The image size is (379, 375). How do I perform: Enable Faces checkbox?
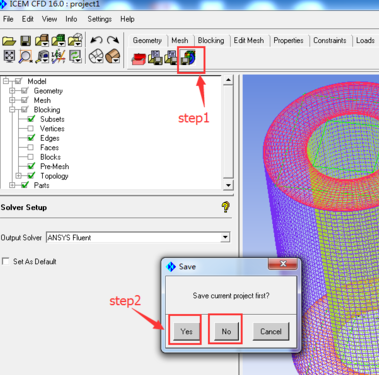tap(31, 147)
